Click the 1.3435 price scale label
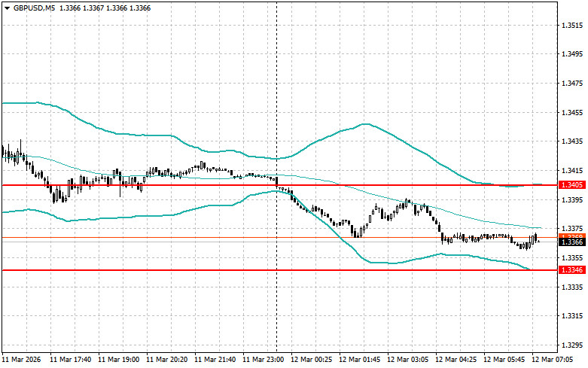 pyautogui.click(x=572, y=141)
